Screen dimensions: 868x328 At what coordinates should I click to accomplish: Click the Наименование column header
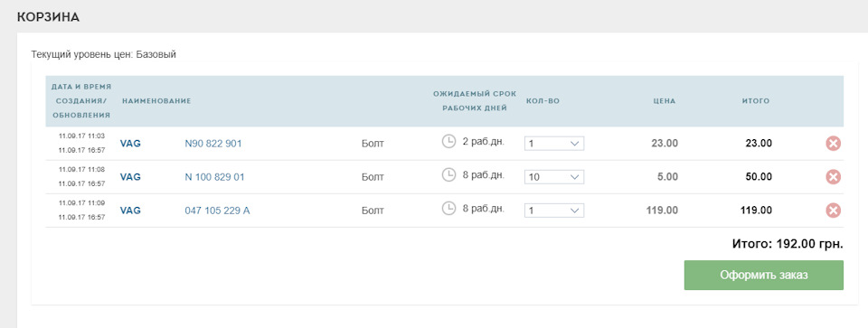[156, 101]
